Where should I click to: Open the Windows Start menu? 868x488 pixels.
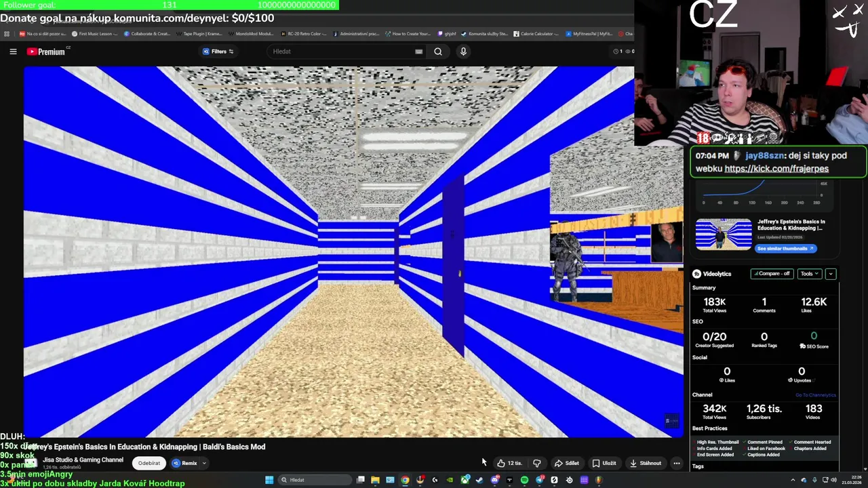(x=269, y=480)
